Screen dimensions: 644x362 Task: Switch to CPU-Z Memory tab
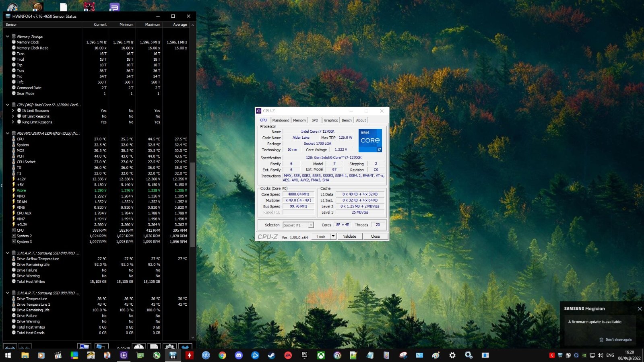click(x=299, y=120)
